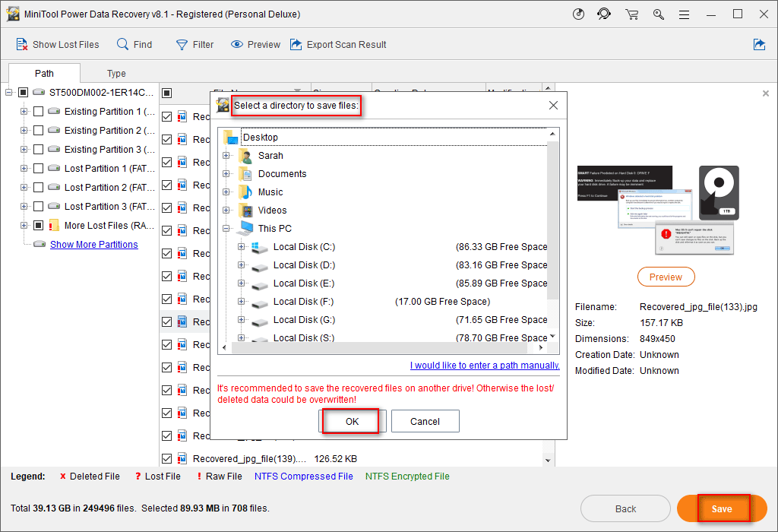
Task: Go Back to previous screen
Action: point(626,508)
